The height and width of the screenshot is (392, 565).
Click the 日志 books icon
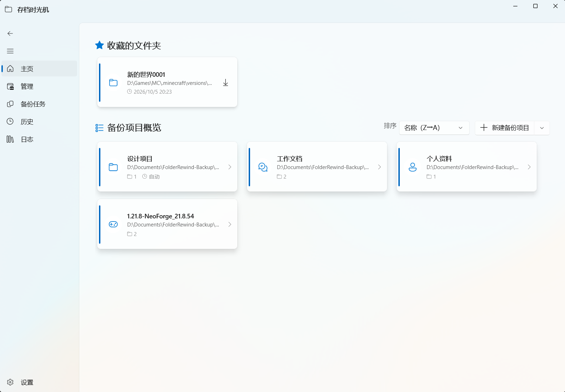tap(10, 139)
